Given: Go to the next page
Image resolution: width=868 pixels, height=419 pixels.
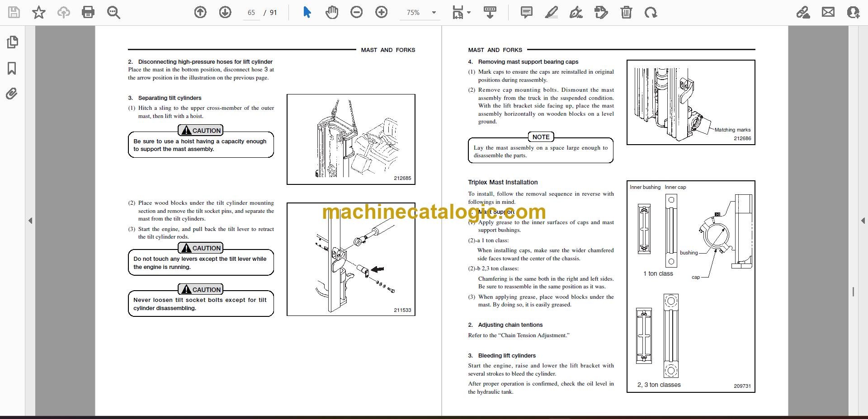Looking at the screenshot, I should (225, 13).
